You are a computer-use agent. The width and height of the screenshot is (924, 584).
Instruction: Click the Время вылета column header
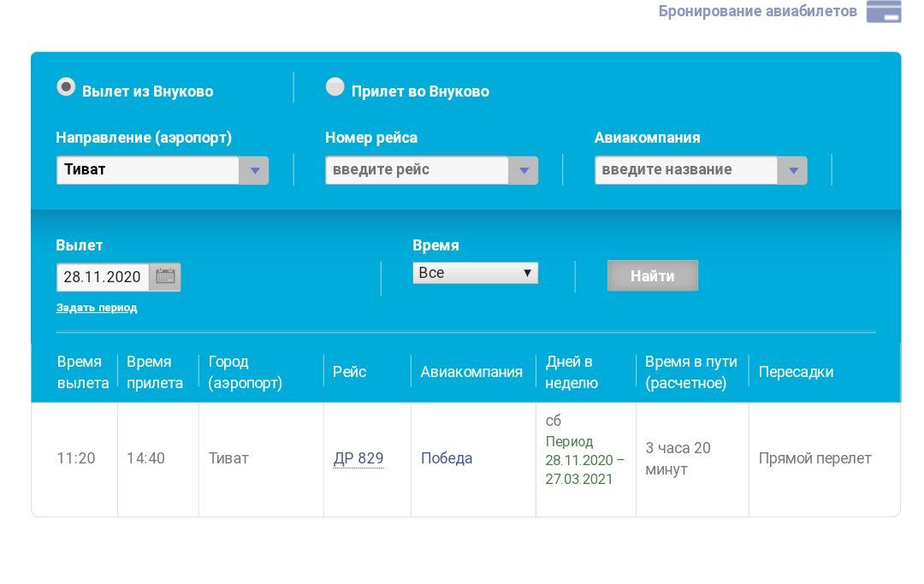coord(83,372)
